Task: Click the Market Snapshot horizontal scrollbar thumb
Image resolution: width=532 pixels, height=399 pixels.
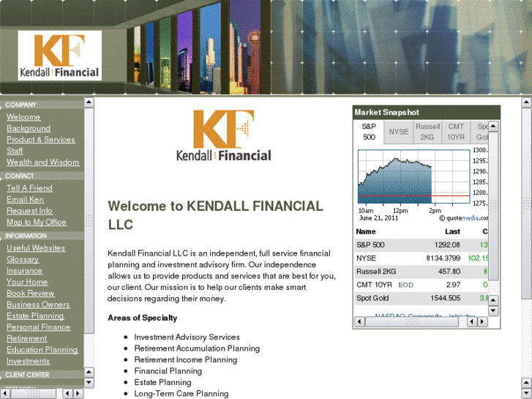Action: click(411, 321)
